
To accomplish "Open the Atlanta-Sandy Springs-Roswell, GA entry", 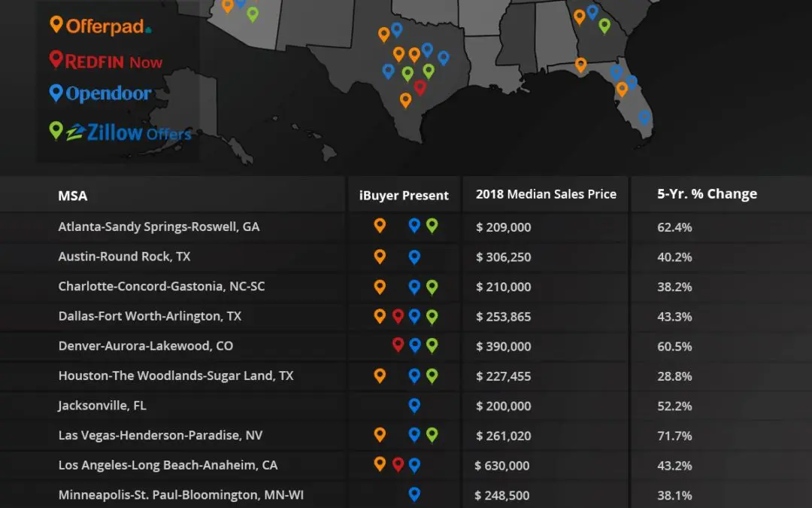I will pyautogui.click(x=159, y=227).
